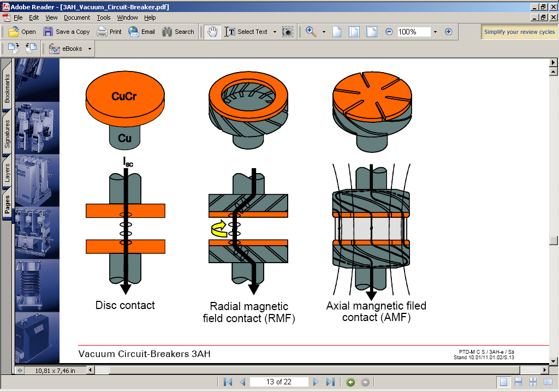This screenshot has height=392, width=559.
Task: Click the Save a Copy disk icon
Action: (48, 32)
